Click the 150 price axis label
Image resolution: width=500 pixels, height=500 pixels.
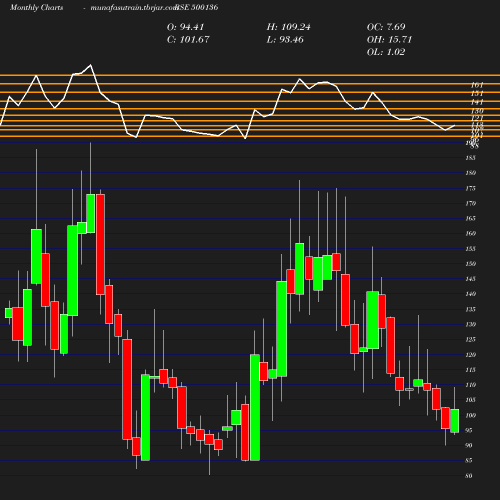pos(470,264)
